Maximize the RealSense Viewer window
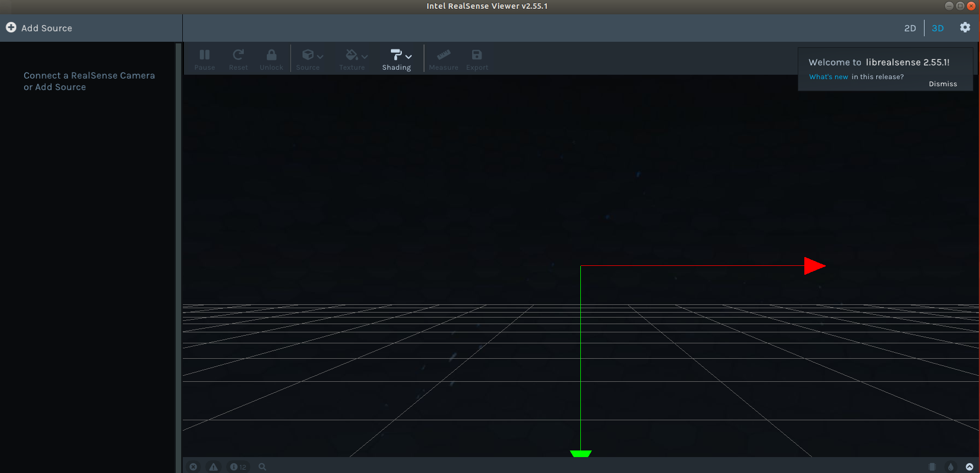Image resolution: width=980 pixels, height=473 pixels. pyautogui.click(x=960, y=6)
